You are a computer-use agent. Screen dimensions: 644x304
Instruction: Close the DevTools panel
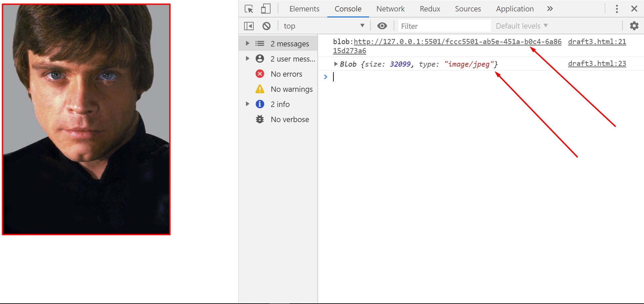[x=634, y=9]
